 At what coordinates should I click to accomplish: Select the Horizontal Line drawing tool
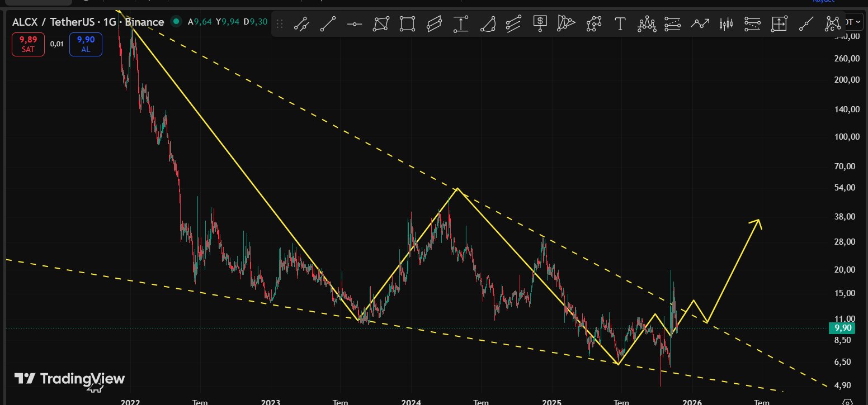pyautogui.click(x=355, y=24)
